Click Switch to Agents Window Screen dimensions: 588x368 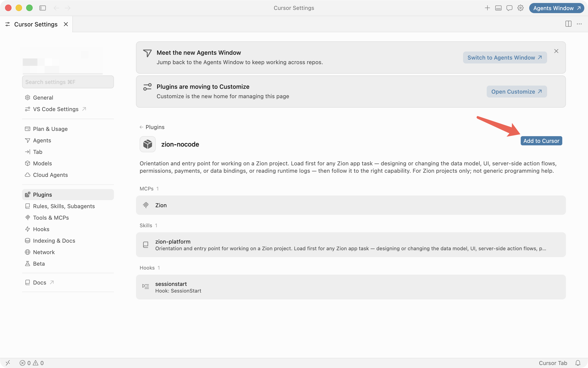(x=505, y=57)
